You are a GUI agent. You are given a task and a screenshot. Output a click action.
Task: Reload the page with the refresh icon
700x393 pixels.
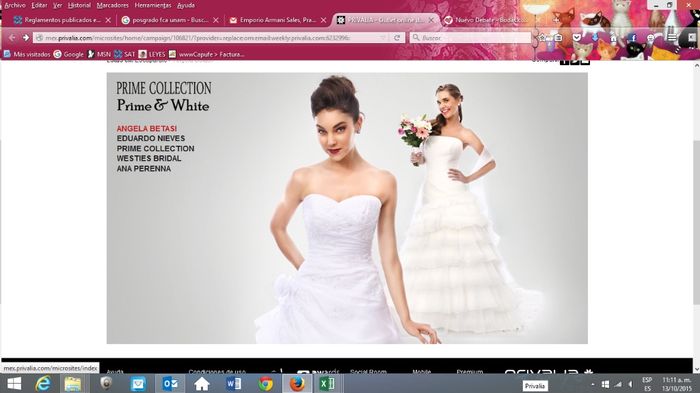click(396, 38)
